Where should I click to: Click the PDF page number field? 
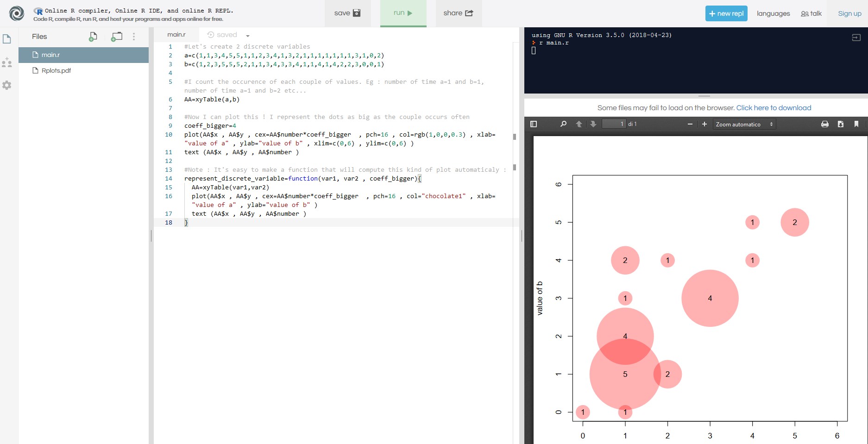click(x=614, y=124)
